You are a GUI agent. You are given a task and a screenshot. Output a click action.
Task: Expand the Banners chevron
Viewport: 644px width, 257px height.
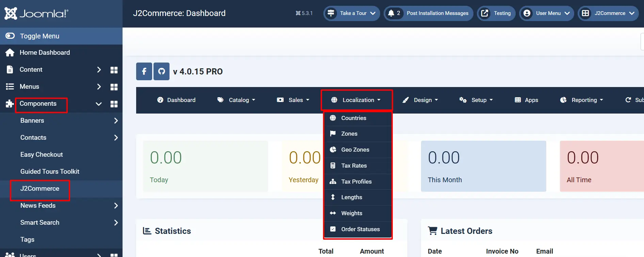(116, 121)
